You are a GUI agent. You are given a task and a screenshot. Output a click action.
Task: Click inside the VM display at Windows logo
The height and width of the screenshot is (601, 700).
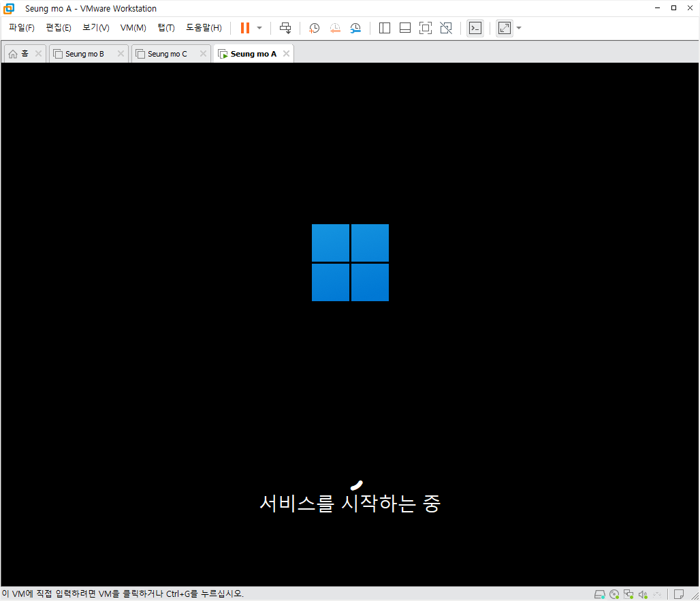tap(350, 263)
